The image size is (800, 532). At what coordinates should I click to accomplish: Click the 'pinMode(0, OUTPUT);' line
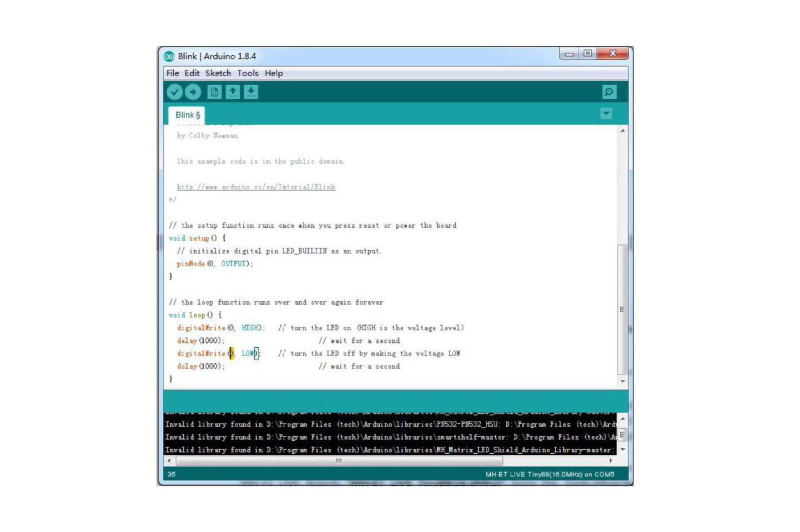(215, 264)
